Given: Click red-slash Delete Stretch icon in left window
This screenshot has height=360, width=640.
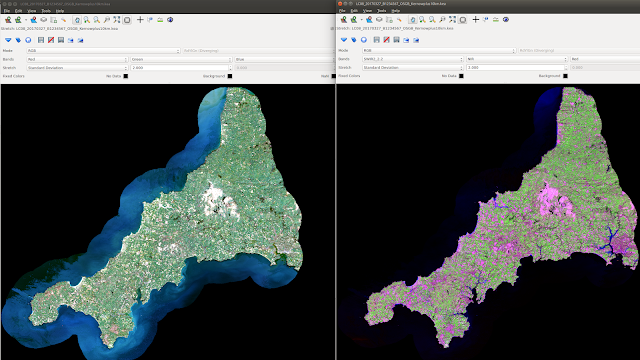Looking at the screenshot, I should pyautogui.click(x=51, y=40).
